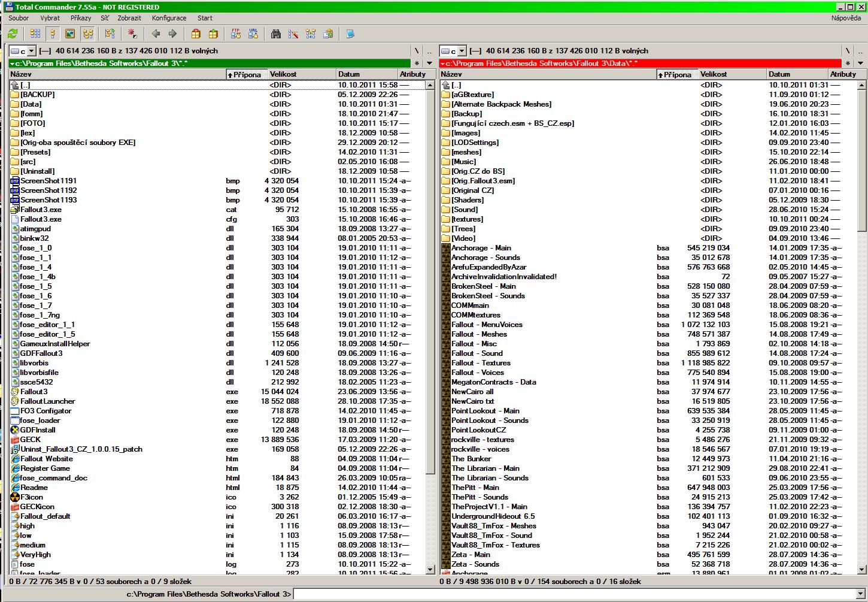The image size is (868, 602).
Task: Open the Zobrazit menu
Action: tap(129, 18)
